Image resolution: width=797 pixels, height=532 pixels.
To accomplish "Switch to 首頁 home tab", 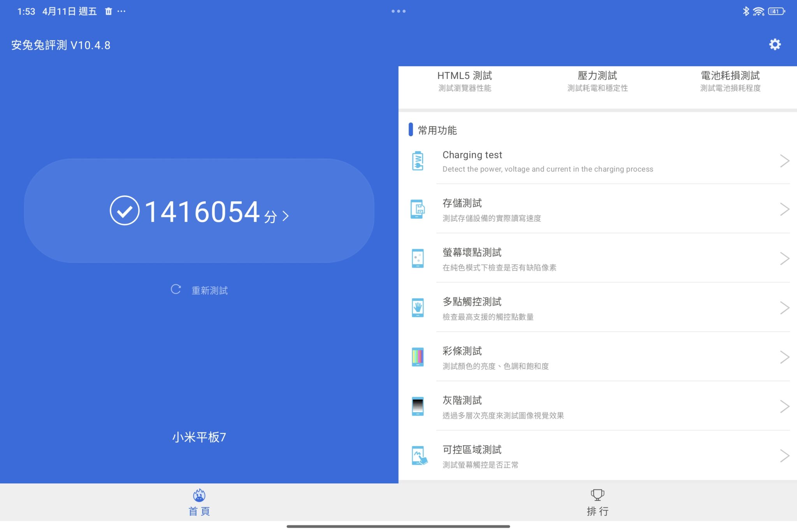I will [199, 502].
